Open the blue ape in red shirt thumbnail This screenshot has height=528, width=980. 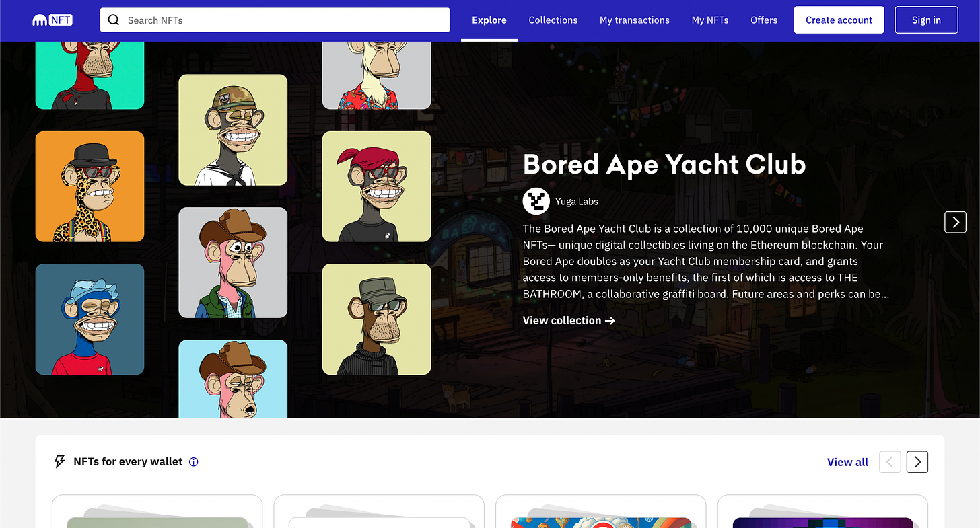point(90,319)
